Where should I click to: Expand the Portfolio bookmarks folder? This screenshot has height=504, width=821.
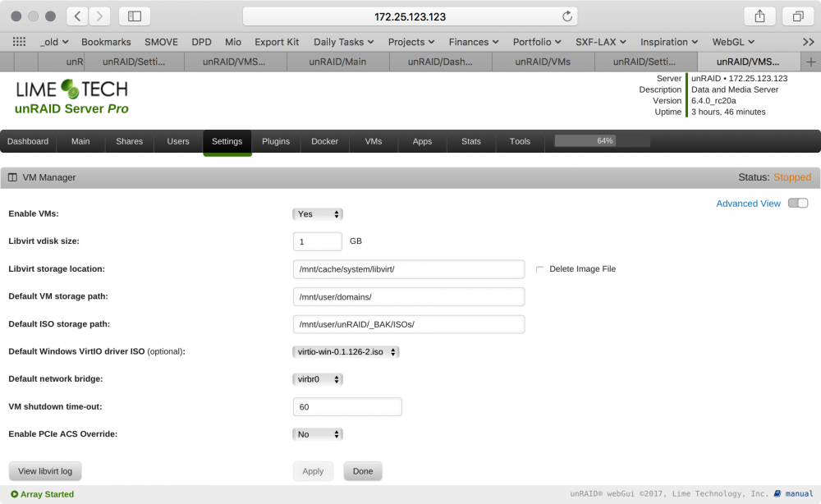point(537,42)
